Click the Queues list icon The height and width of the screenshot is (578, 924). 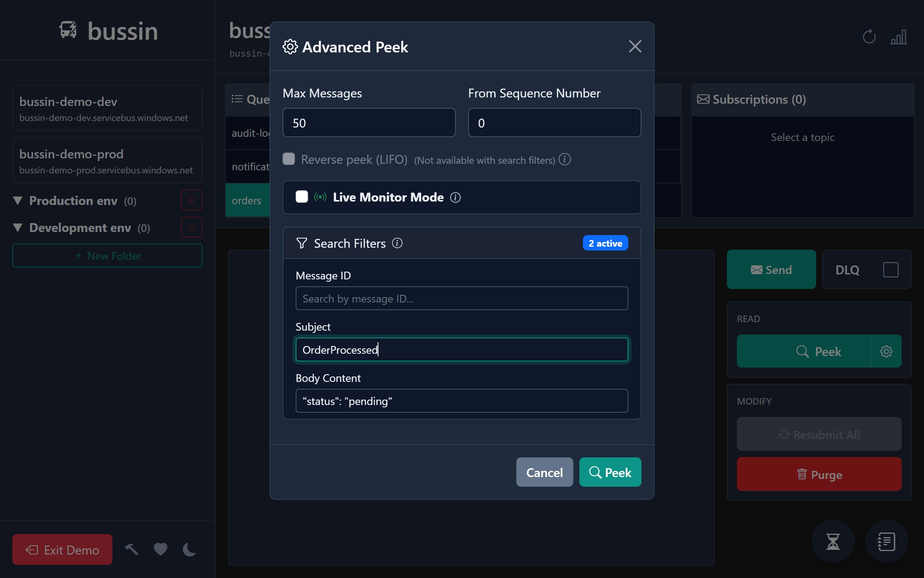[x=237, y=99]
